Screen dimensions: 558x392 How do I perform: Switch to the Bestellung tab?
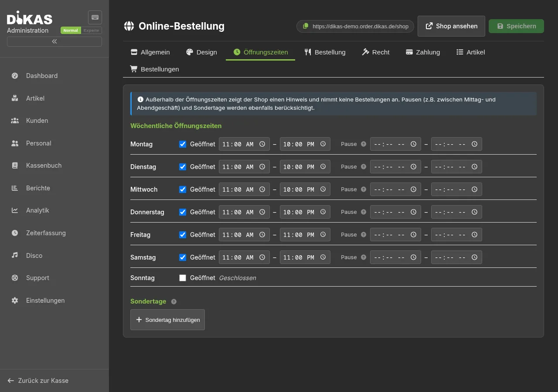(325, 52)
